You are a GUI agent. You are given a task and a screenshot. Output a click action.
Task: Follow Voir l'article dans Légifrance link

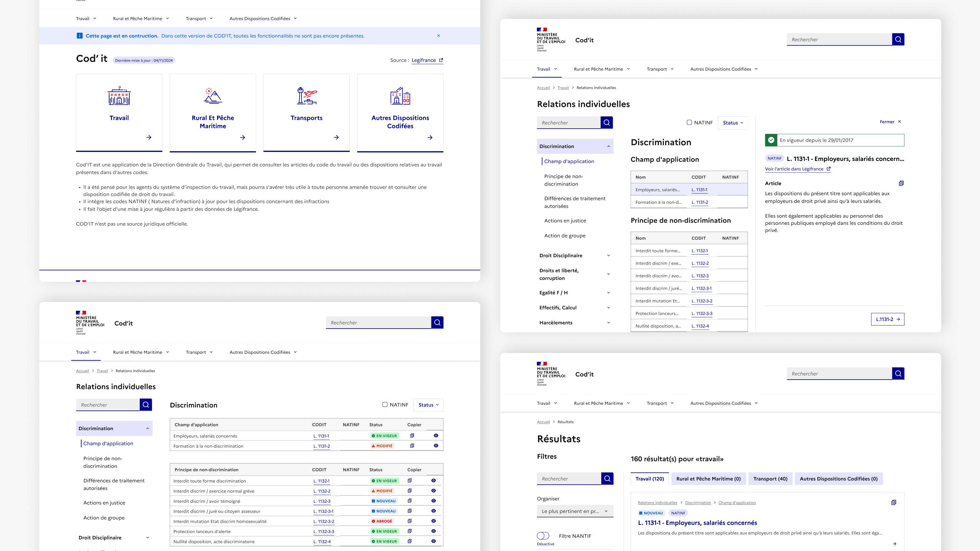pos(798,169)
